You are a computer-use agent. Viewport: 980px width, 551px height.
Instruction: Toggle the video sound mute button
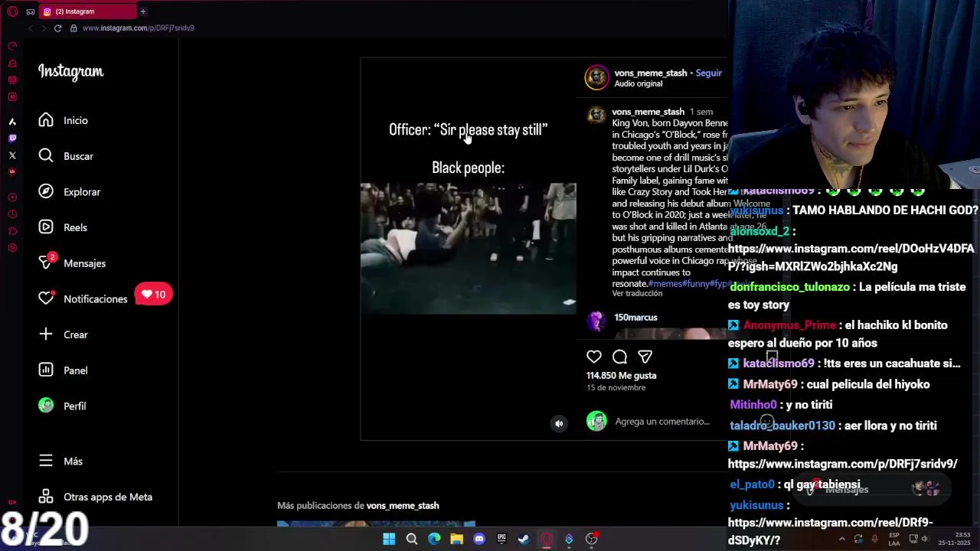559,423
